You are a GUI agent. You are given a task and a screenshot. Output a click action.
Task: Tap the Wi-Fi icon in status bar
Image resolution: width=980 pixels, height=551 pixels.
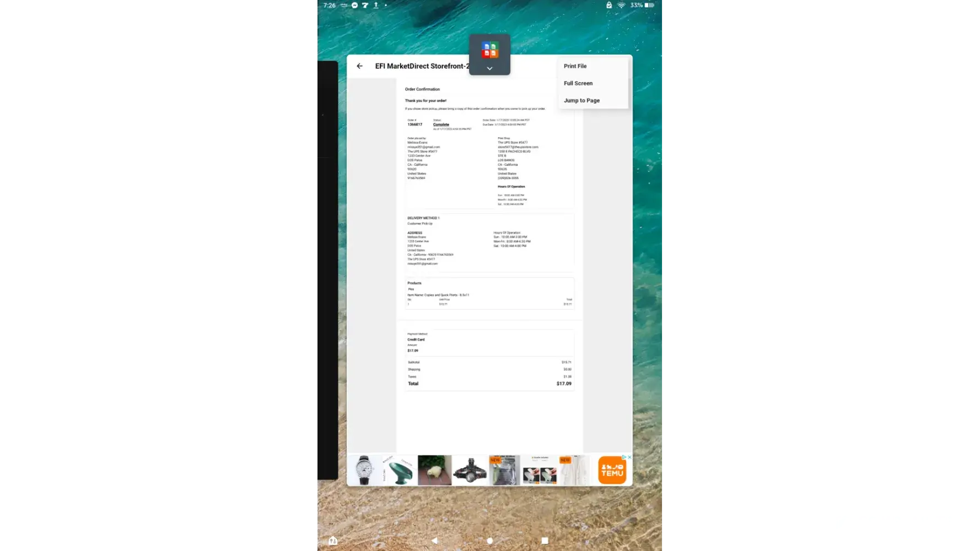[621, 5]
